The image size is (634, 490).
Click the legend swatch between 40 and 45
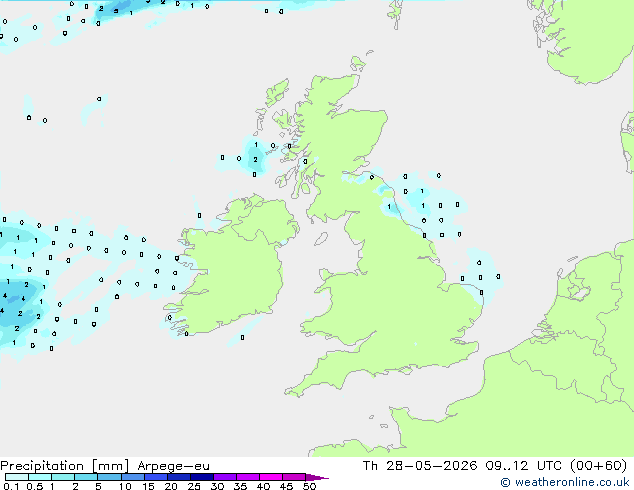pyautogui.click(x=271, y=477)
